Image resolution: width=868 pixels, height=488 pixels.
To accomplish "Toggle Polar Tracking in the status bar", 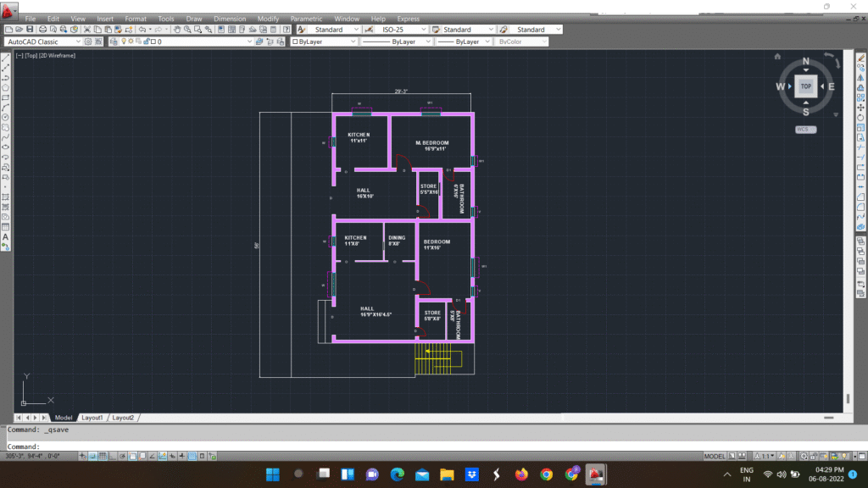I will click(122, 457).
